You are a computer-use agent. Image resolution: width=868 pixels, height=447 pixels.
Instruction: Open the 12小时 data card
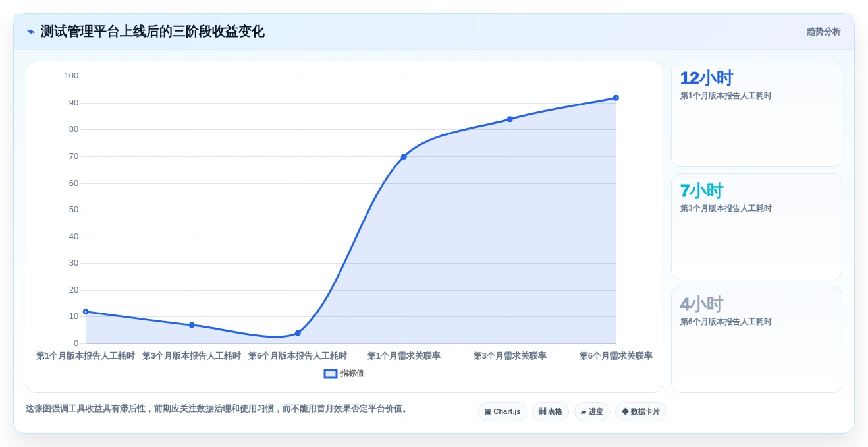pos(757,114)
